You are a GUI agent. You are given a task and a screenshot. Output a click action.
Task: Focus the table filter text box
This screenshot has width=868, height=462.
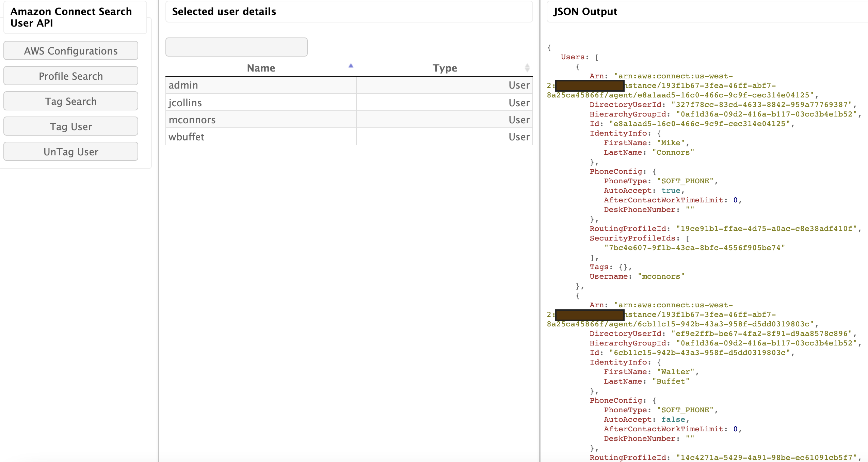click(236, 47)
